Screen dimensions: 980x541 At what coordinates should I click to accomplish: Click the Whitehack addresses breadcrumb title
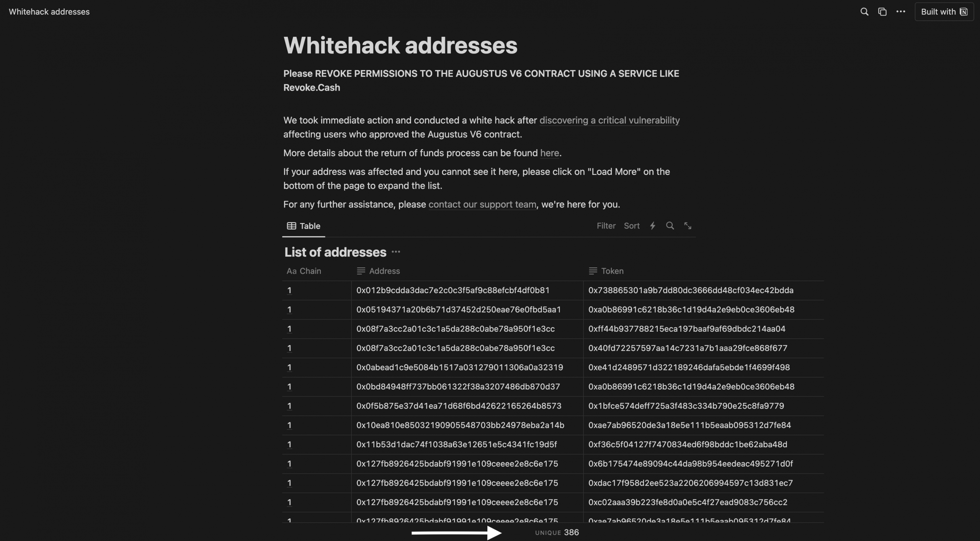coord(49,12)
